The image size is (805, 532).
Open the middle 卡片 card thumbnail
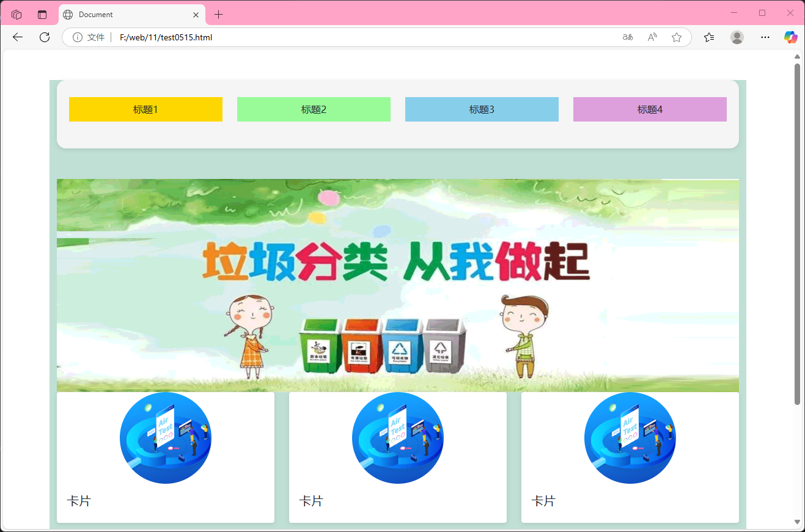[398, 437]
